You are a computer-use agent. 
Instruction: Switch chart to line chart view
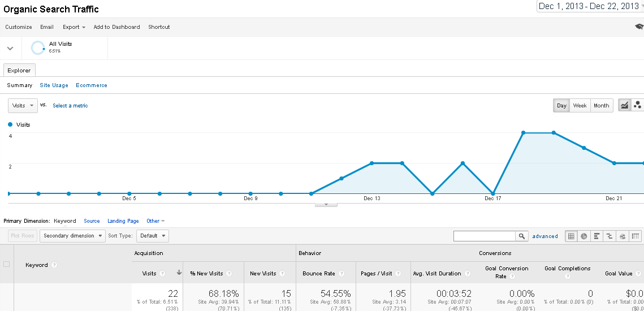coord(624,106)
